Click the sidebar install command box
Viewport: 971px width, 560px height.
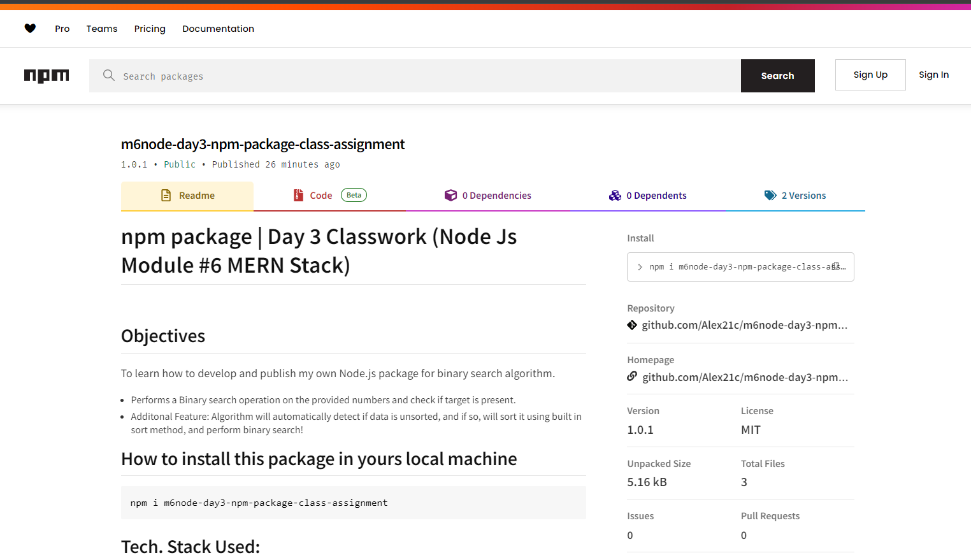(740, 267)
